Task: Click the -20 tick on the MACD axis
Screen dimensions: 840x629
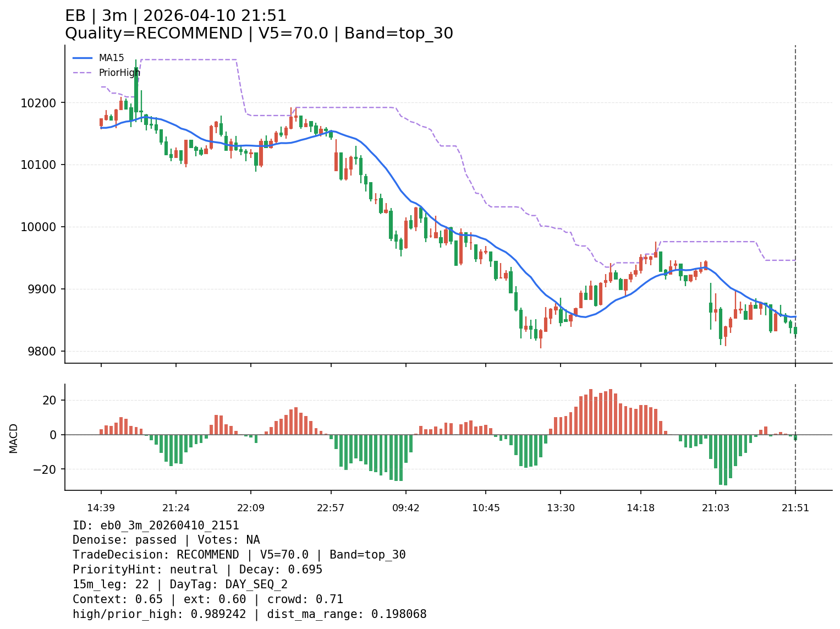Action: [x=46, y=469]
